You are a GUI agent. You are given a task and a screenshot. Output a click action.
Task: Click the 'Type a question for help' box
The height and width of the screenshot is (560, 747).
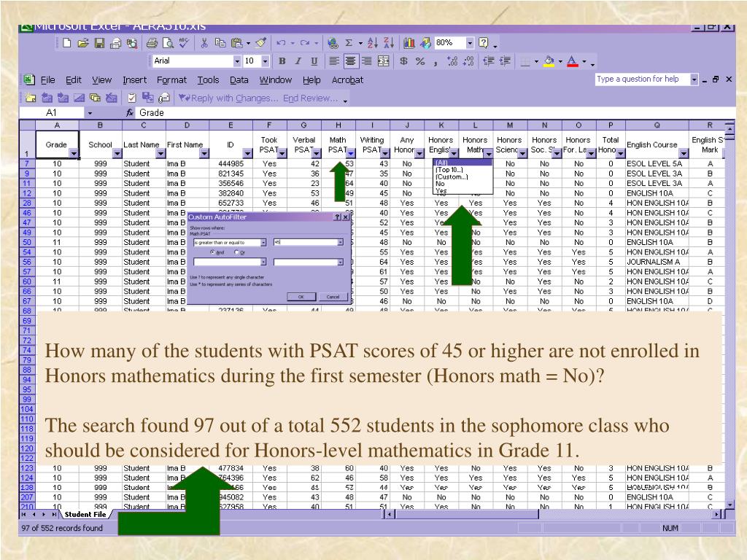point(642,79)
